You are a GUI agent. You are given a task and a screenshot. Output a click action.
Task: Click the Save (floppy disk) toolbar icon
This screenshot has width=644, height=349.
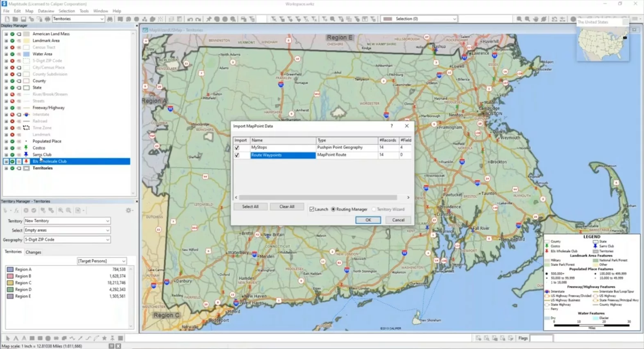point(23,19)
